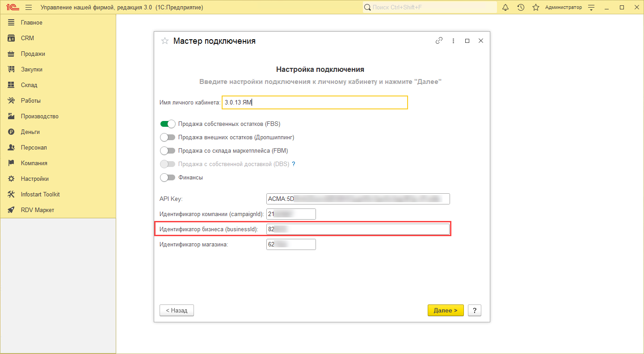Maximize the 1C application window
This screenshot has height=354, width=644.
(622, 8)
